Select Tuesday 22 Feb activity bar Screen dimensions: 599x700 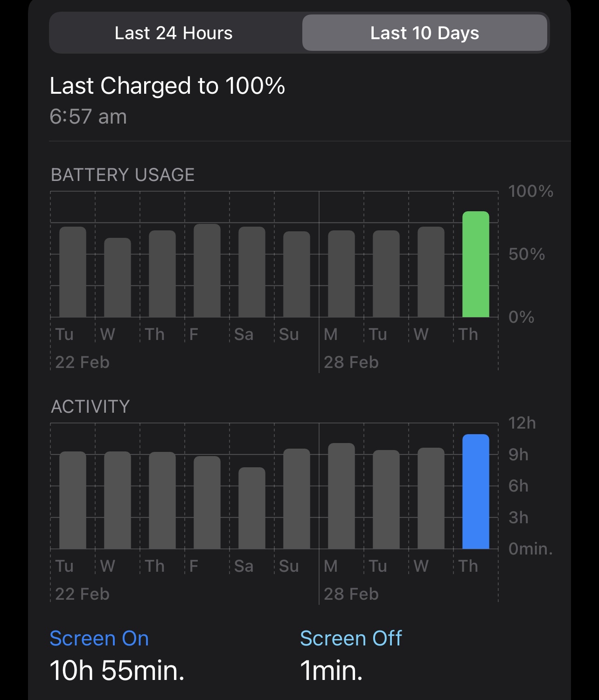click(x=72, y=500)
